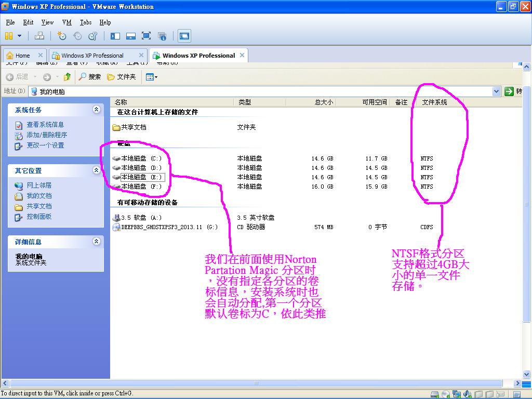
Task: Go up one folder level icon
Action: tap(67, 77)
